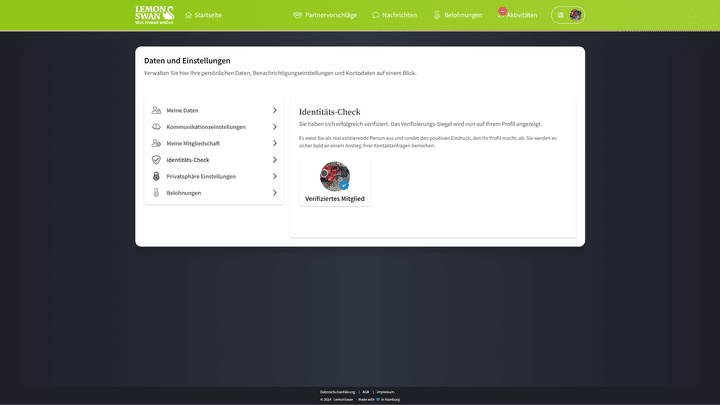Expand Meine Daten using its chevron
Image resolution: width=720 pixels, height=405 pixels.
(275, 110)
